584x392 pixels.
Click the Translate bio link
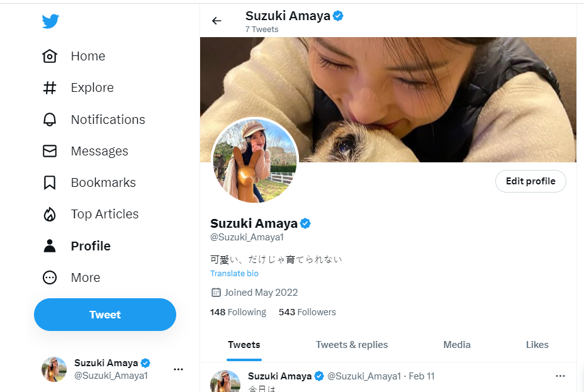[x=234, y=274]
